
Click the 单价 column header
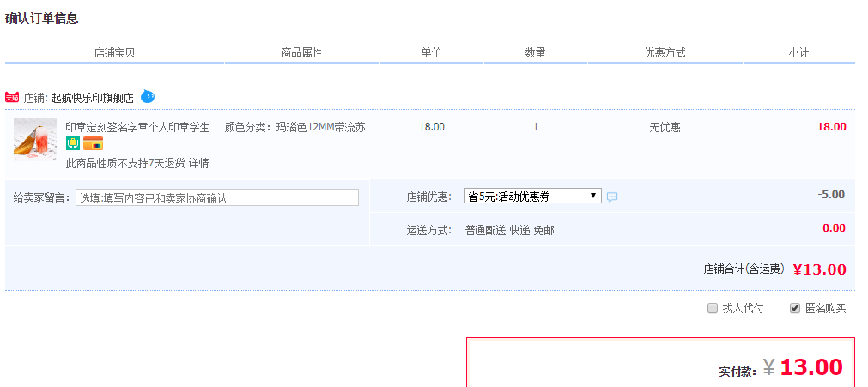pyautogui.click(x=431, y=53)
